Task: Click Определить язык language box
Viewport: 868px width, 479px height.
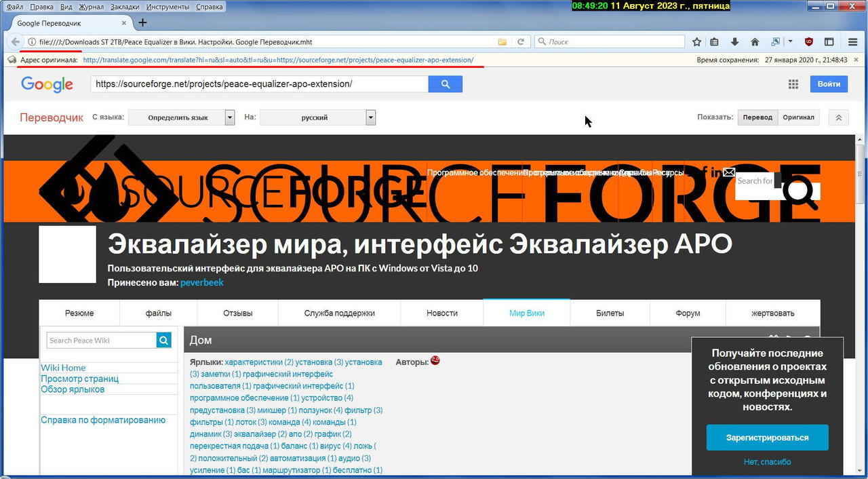Action: [176, 117]
